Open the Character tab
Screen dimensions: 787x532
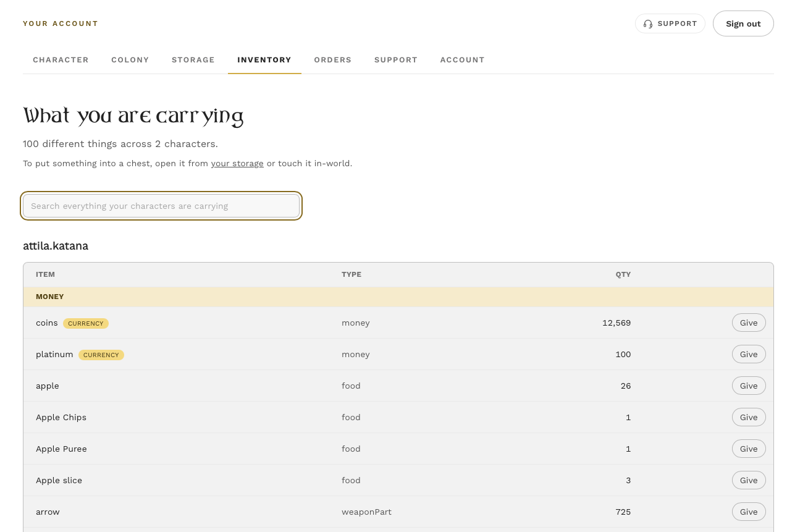point(61,60)
